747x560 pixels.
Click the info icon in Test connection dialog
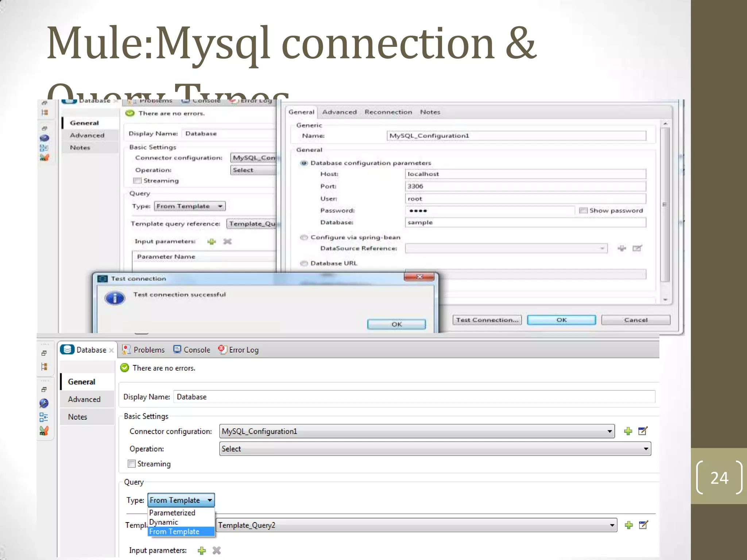click(x=115, y=298)
